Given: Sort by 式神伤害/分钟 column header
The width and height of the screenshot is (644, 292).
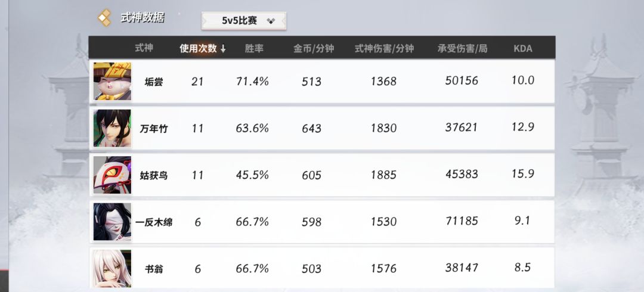Looking at the screenshot, I should (x=384, y=48).
